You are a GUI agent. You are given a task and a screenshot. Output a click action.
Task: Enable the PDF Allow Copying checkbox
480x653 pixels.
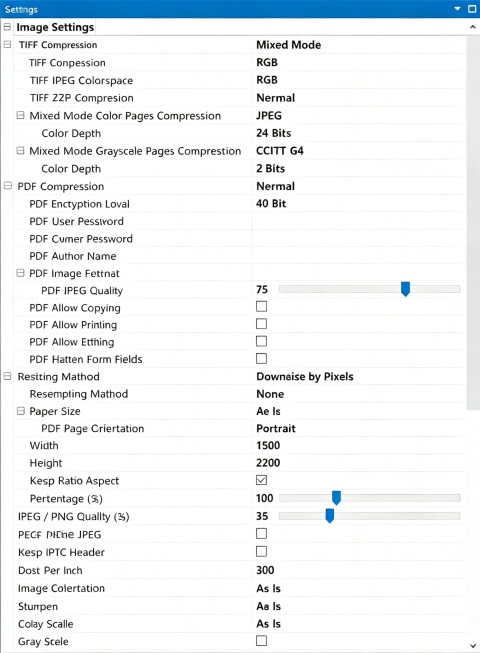[x=261, y=307]
